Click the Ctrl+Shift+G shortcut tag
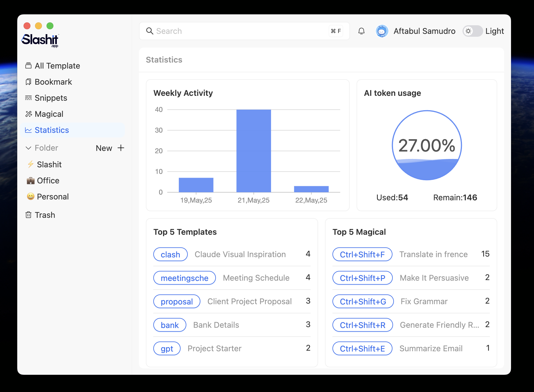This screenshot has height=392, width=534. tap(363, 301)
